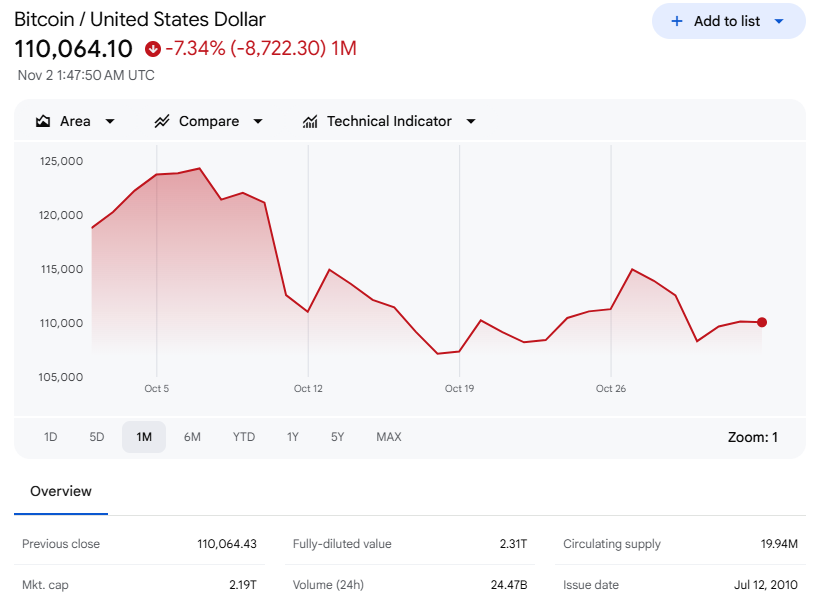Click the Jul 12, 2010 issue date value

tap(766, 585)
